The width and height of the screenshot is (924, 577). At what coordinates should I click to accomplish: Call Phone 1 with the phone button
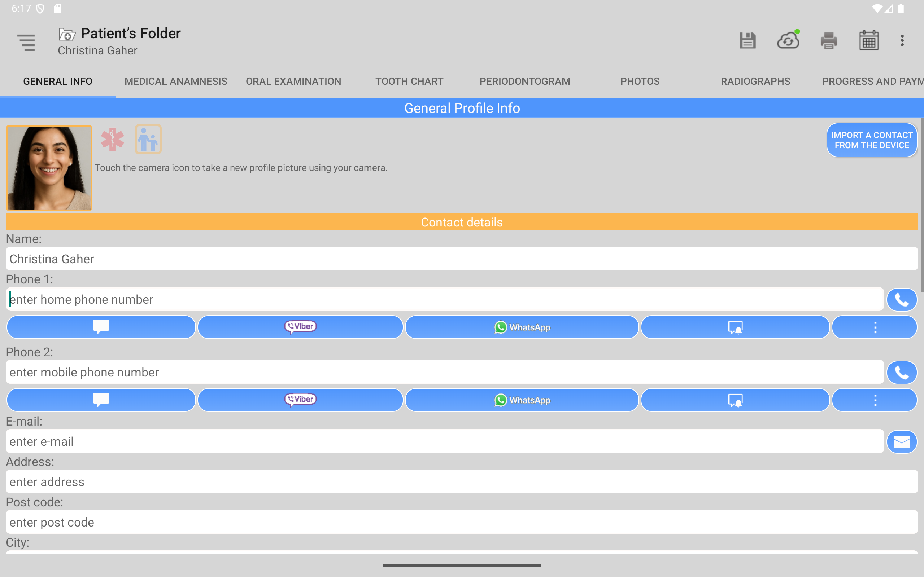click(x=902, y=300)
